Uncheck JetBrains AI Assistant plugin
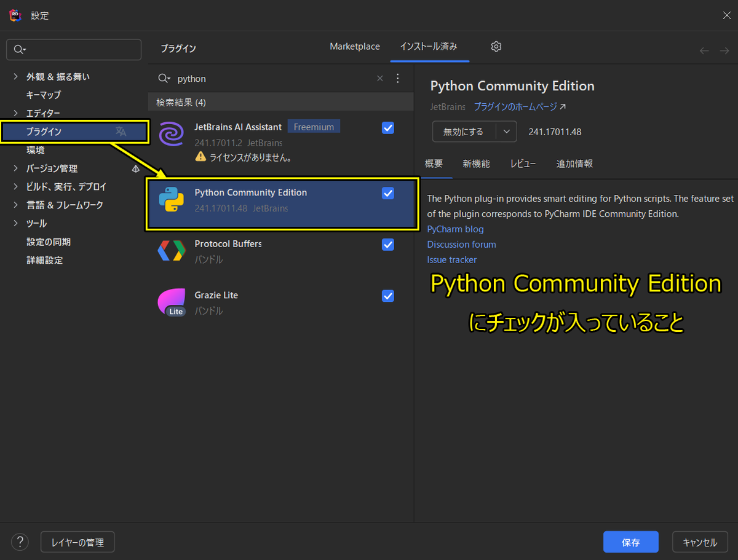 click(388, 128)
